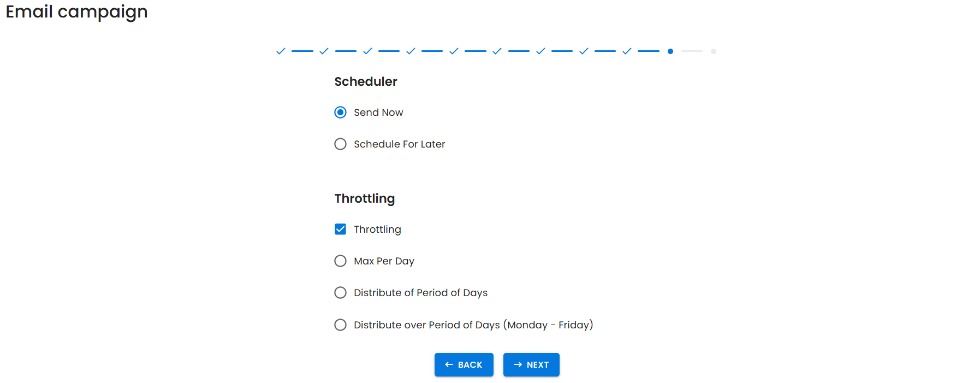Click the fifth completed step checkmark
The height and width of the screenshot is (383, 980).
tap(454, 51)
